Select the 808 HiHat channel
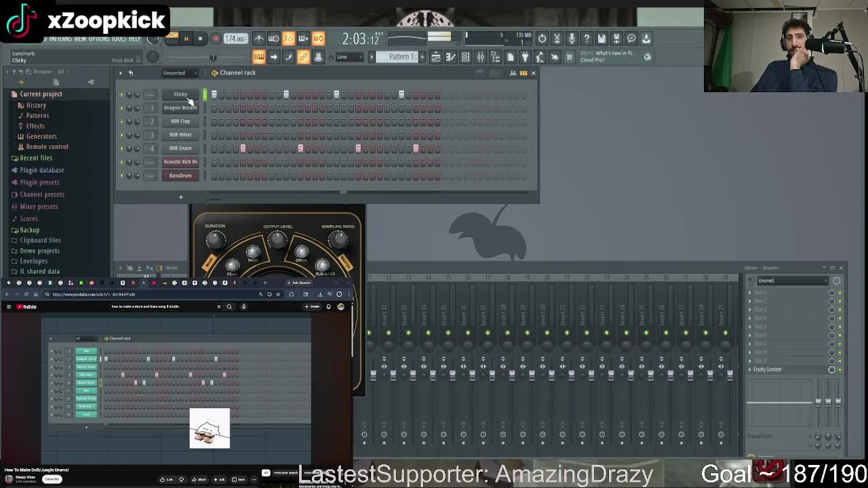868x488 pixels. 180,135
